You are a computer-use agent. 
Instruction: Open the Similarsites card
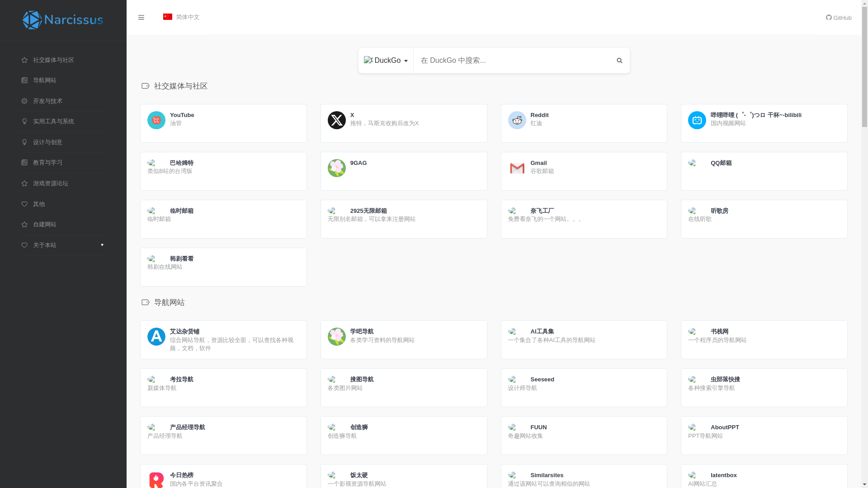tap(584, 476)
